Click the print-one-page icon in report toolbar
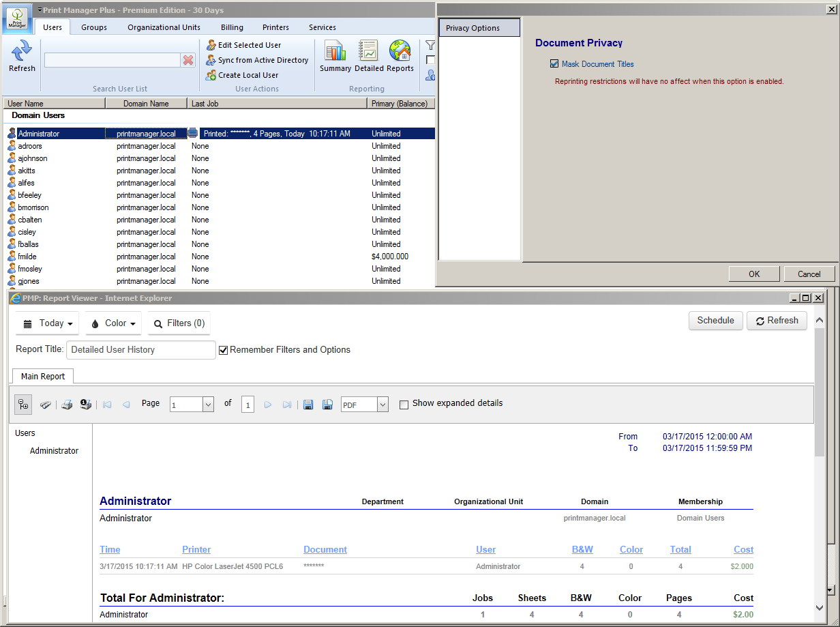 (86, 405)
